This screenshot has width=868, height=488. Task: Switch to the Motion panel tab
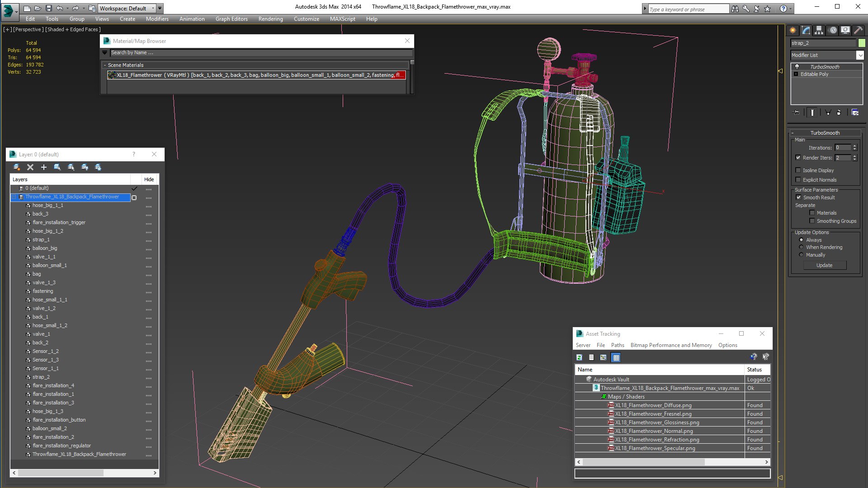coord(832,30)
